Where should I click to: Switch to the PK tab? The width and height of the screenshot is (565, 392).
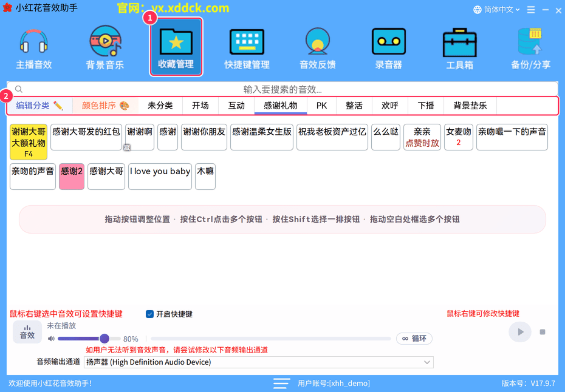click(x=321, y=106)
